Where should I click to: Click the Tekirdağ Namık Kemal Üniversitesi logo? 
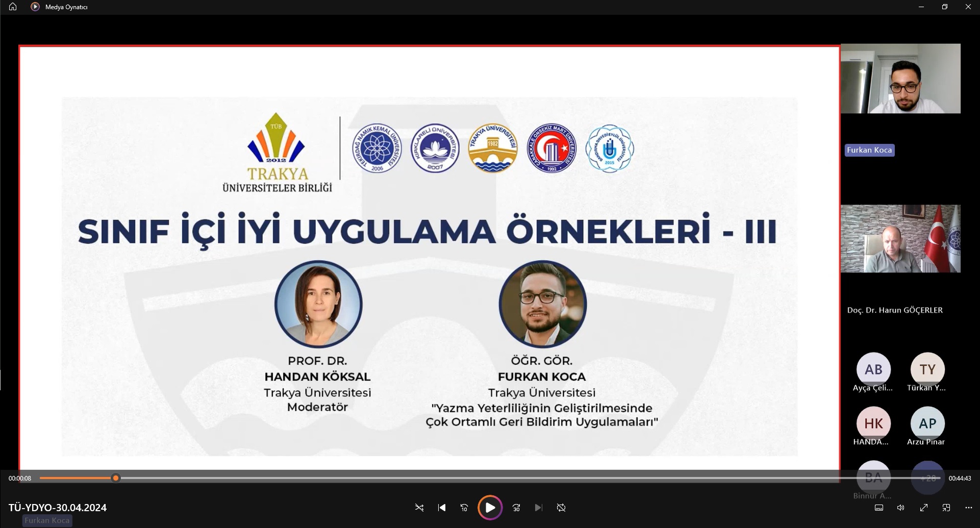pos(377,148)
